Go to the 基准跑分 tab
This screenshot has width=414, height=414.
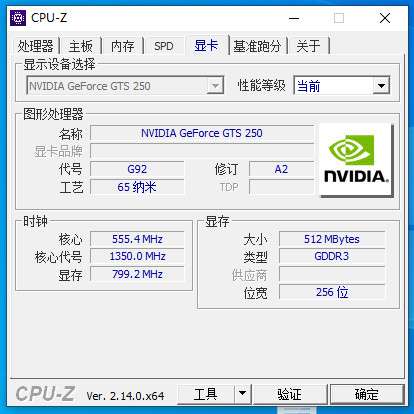coord(257,46)
